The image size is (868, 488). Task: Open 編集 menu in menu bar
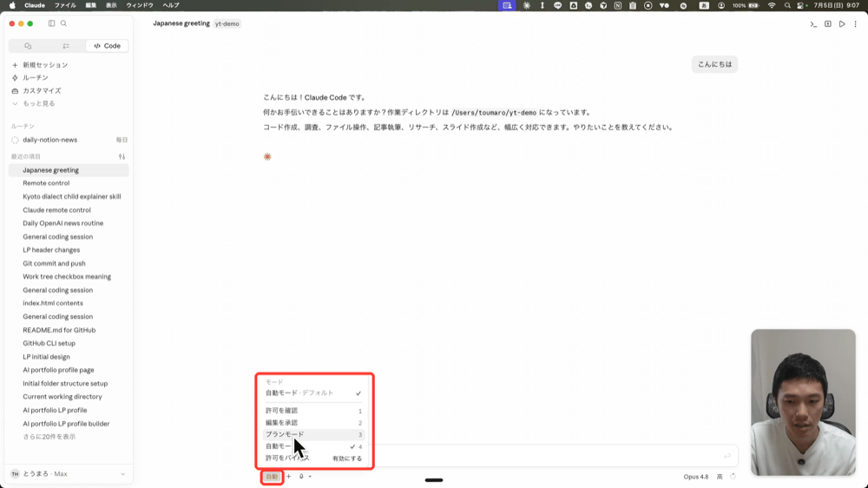pos(91,5)
